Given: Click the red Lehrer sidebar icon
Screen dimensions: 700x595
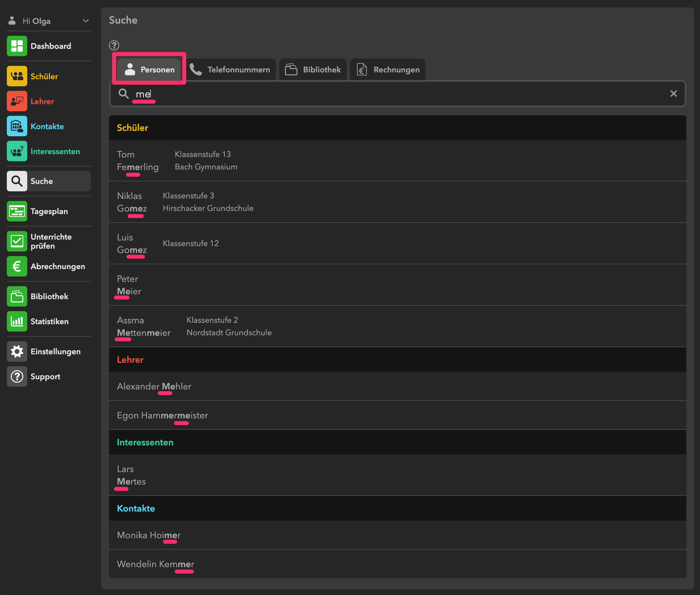Looking at the screenshot, I should (17, 101).
